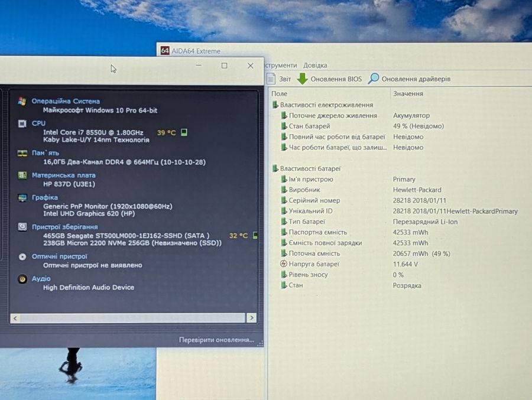Click the battery icon of Властивості електроживлення
The width and height of the screenshot is (532, 400).
(x=275, y=105)
